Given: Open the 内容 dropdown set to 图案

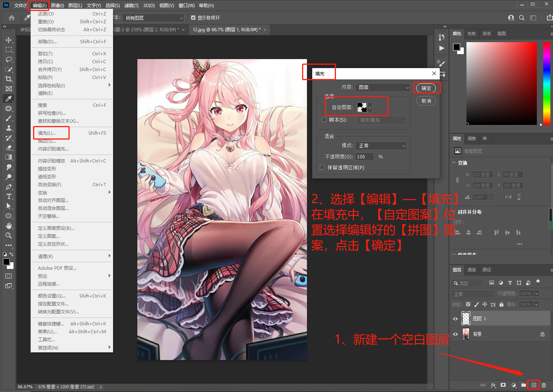Looking at the screenshot, I should pos(383,87).
